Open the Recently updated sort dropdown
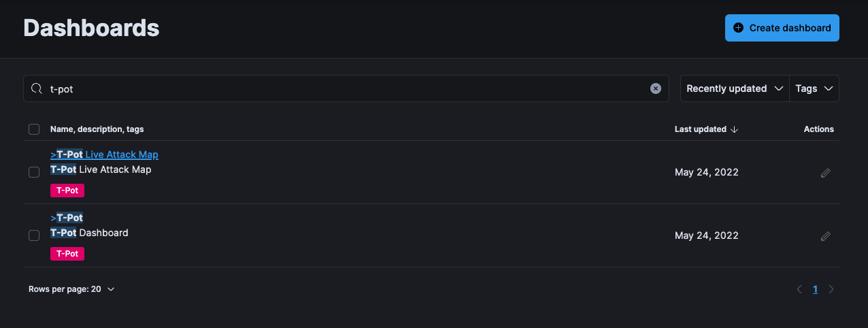Screen dimensions: 868x328 click(x=735, y=88)
